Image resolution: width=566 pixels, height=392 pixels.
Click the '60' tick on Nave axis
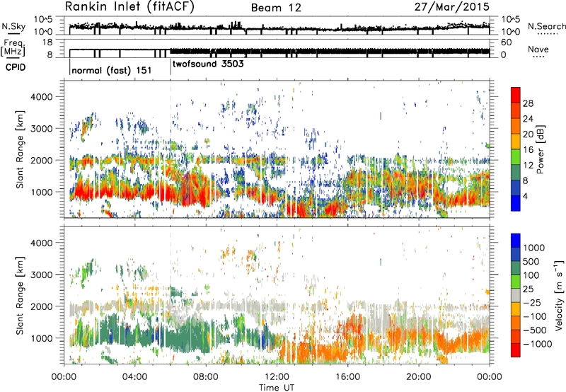click(x=506, y=42)
